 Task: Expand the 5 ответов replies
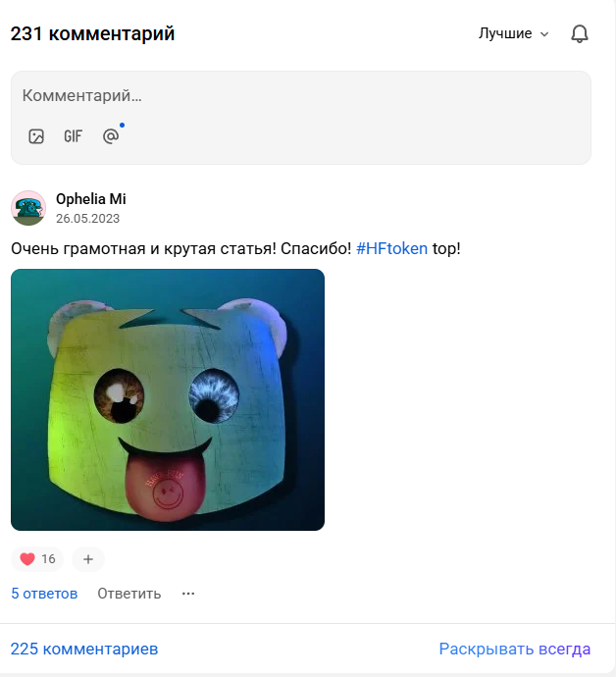(x=44, y=594)
